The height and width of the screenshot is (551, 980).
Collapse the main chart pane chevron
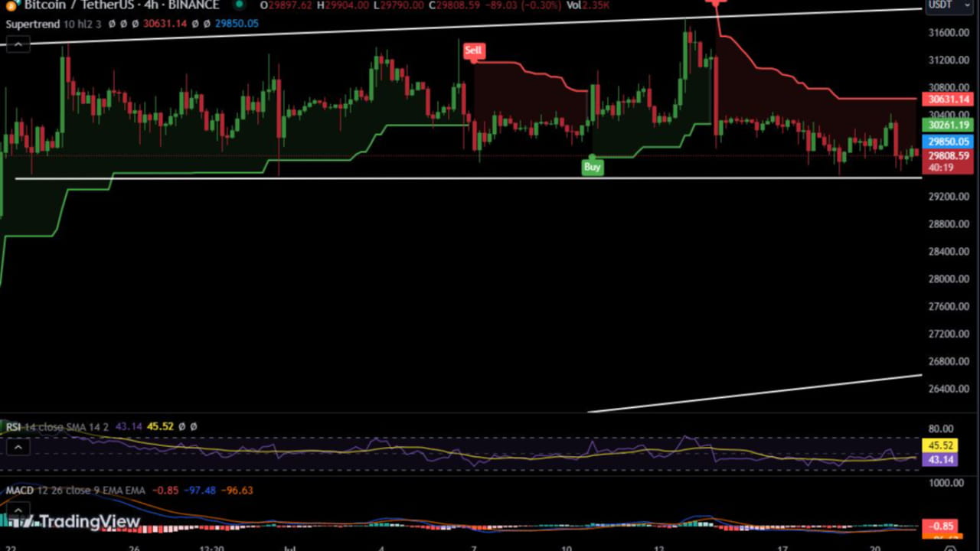18,44
